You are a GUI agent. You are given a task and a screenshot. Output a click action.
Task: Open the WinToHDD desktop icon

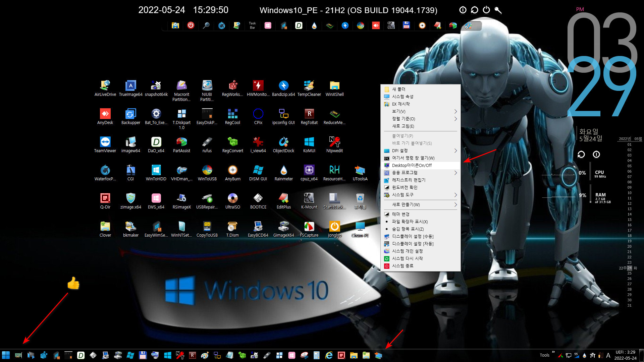coord(156,173)
